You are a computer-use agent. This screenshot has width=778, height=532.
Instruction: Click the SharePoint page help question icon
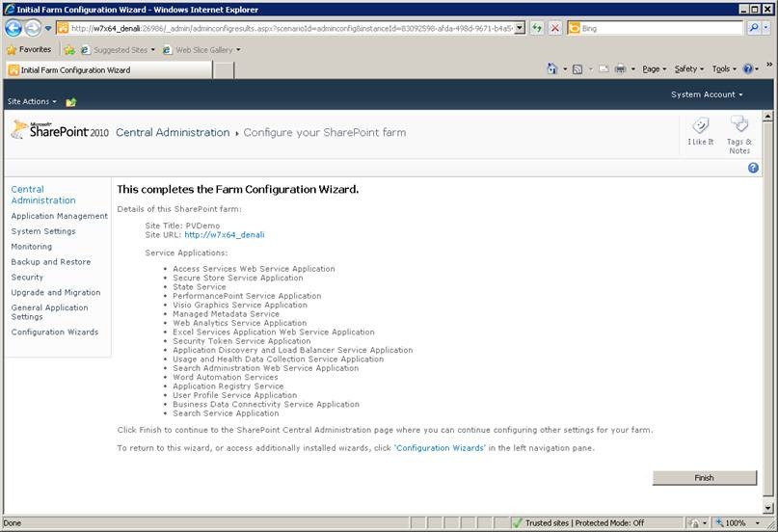(x=753, y=168)
